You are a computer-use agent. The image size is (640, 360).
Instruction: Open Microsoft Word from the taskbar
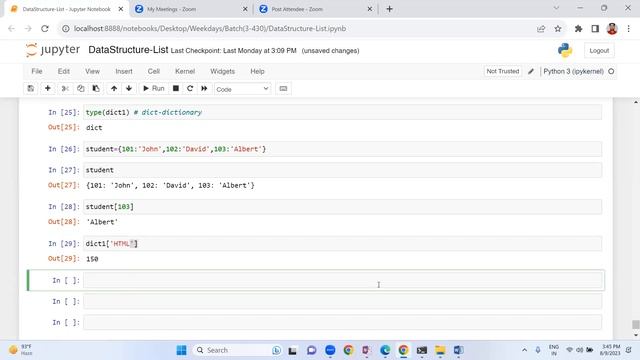tap(458, 350)
